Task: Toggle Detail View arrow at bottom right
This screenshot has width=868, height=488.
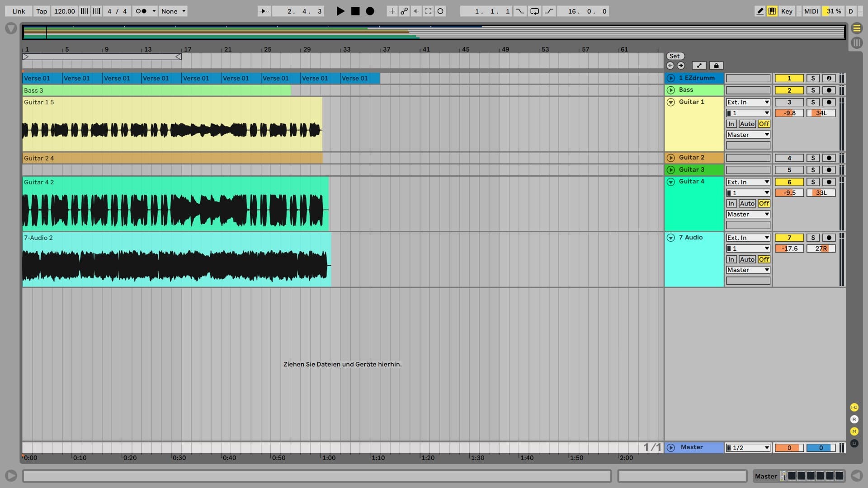Action: tap(856, 476)
